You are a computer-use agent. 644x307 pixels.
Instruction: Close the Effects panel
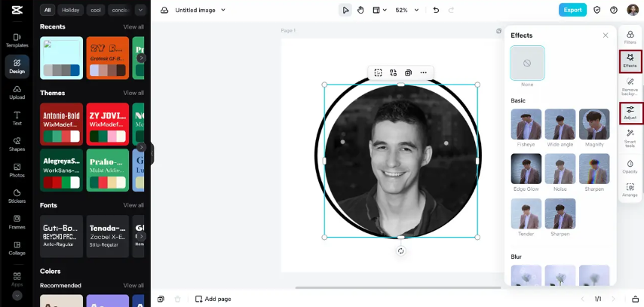click(x=606, y=35)
